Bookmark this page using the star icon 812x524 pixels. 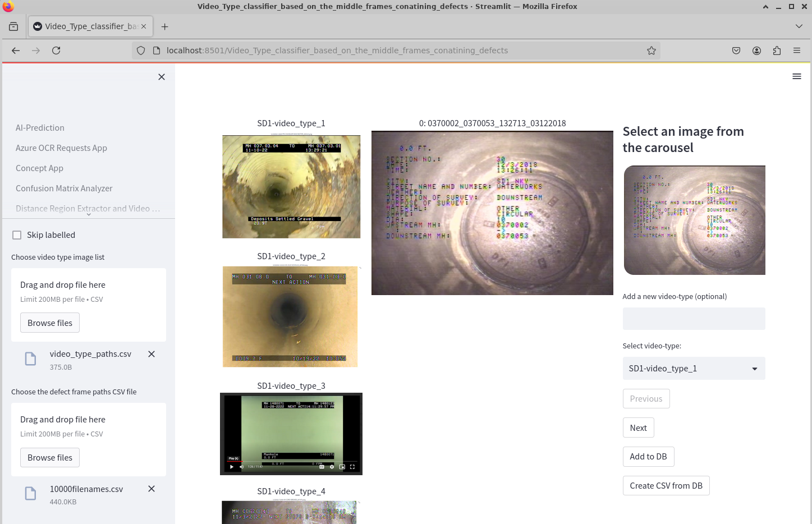[x=651, y=50]
